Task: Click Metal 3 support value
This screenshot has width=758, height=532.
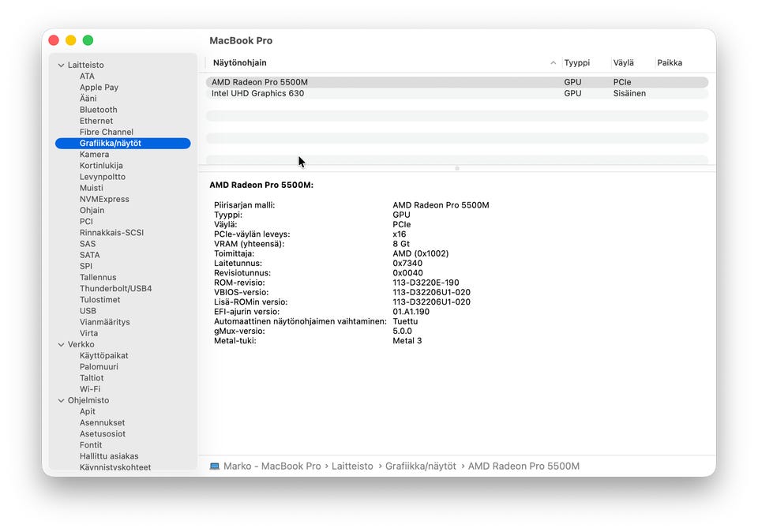Action: coord(407,341)
